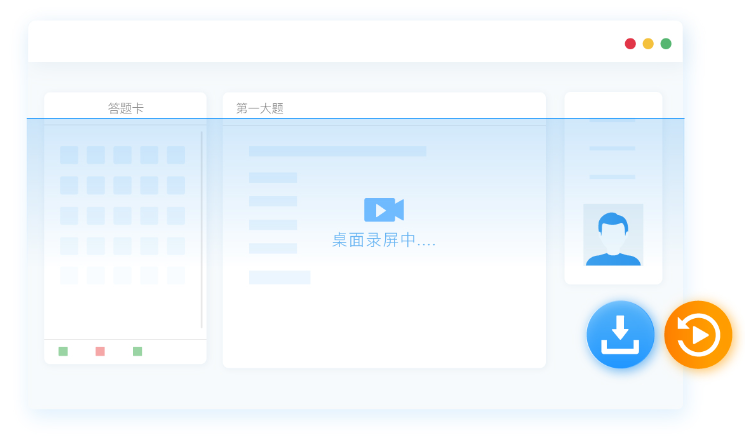Viewport: 745px width, 440px height.
Task: Select the 第一大题 section title
Action: click(x=260, y=108)
